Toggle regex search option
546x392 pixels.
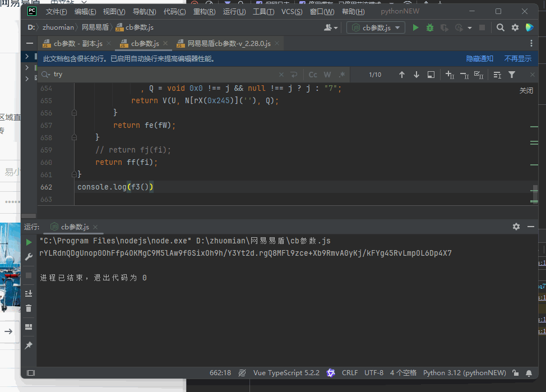(341, 75)
